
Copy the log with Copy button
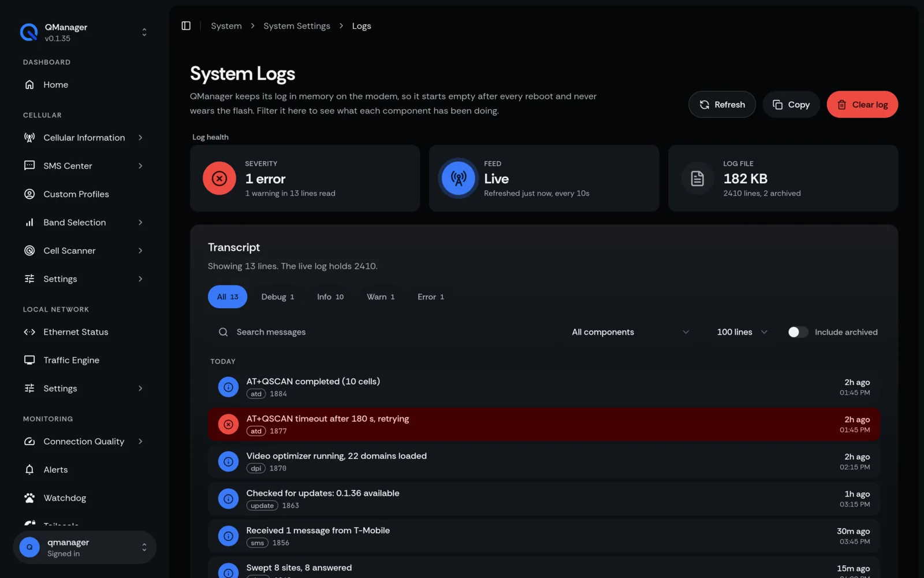tap(791, 105)
